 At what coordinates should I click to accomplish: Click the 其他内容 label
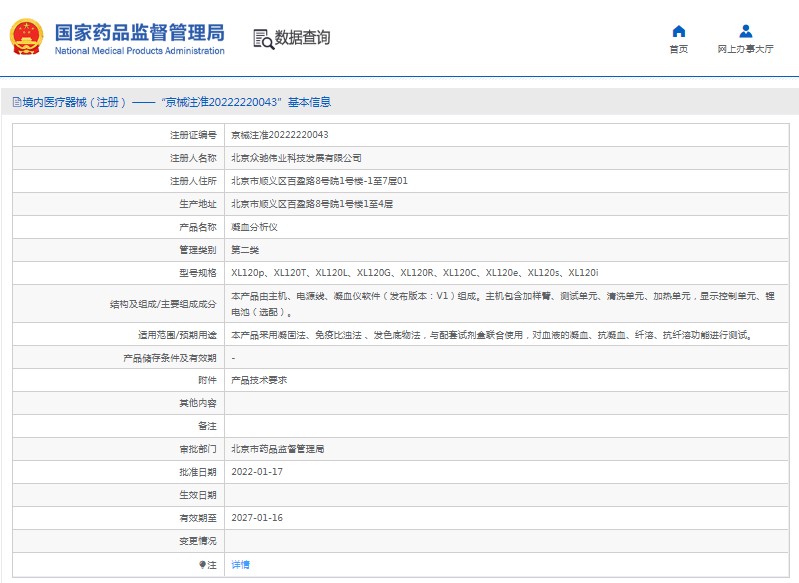tap(198, 403)
